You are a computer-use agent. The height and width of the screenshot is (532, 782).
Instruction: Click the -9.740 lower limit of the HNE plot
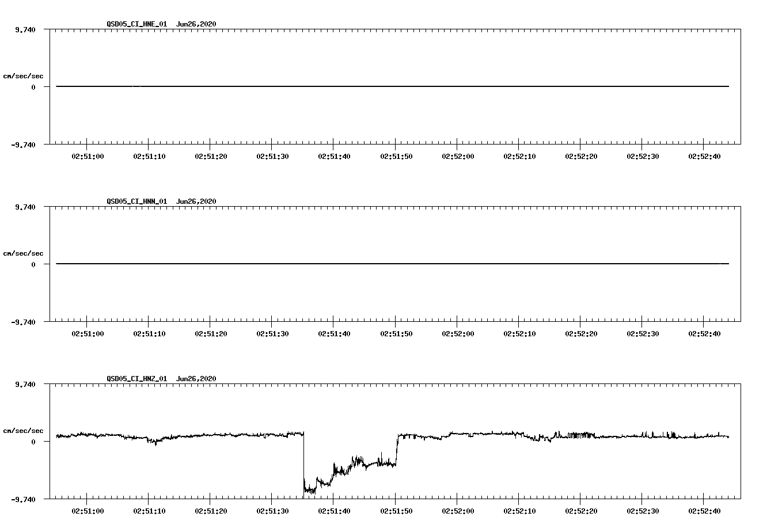coord(23,145)
